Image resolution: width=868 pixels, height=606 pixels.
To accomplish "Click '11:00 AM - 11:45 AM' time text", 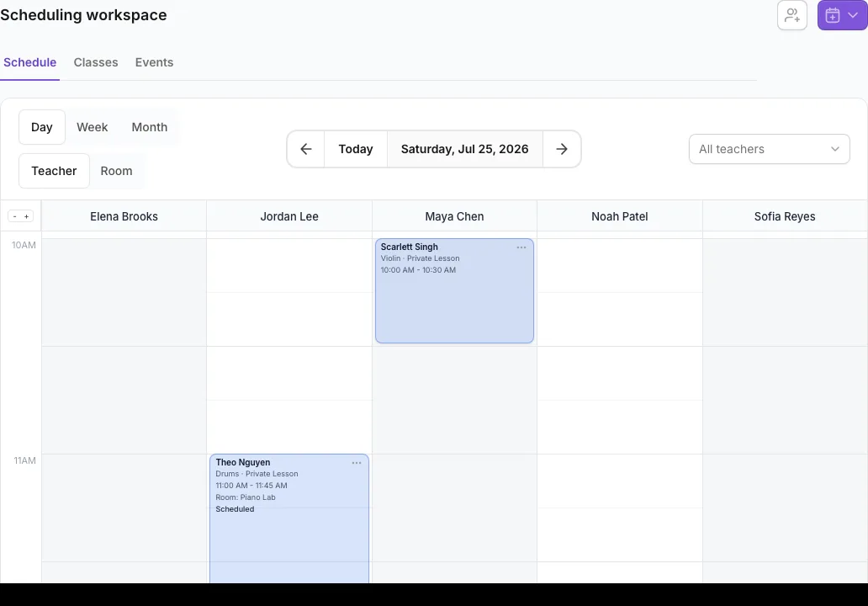I will [x=251, y=486].
